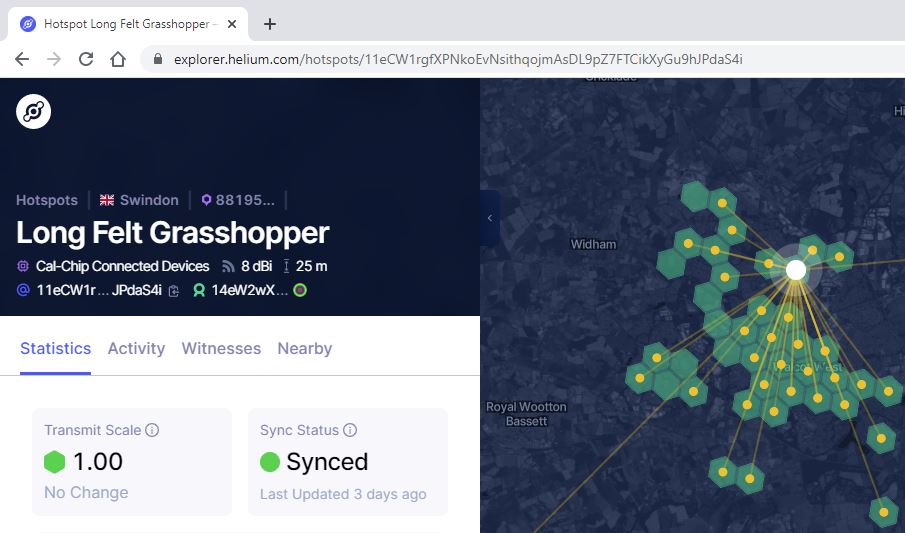Viewport: 905px width, 533px height.
Task: Click the browser forward arrow
Action: (54, 59)
